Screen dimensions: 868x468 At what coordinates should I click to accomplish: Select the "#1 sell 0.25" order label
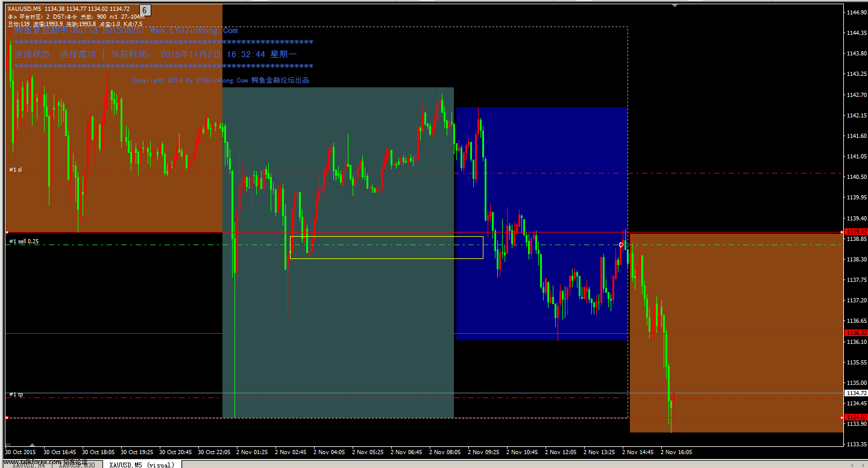[24, 241]
